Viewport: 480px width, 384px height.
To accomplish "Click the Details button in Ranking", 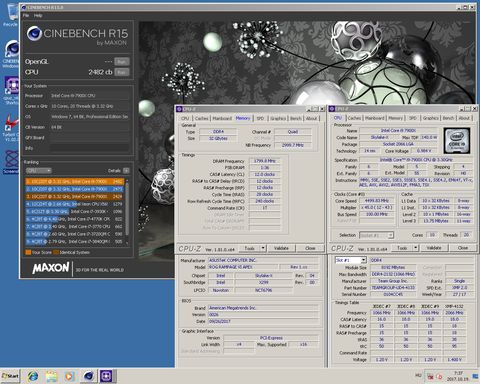I will pyautogui.click(x=126, y=171).
